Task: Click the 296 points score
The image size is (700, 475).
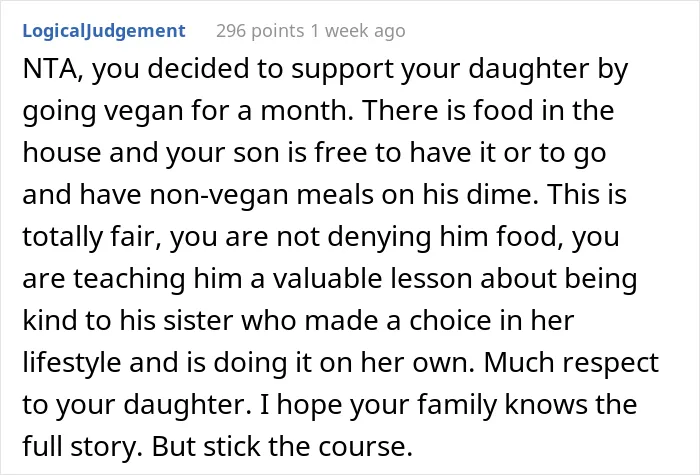Action: 260,31
